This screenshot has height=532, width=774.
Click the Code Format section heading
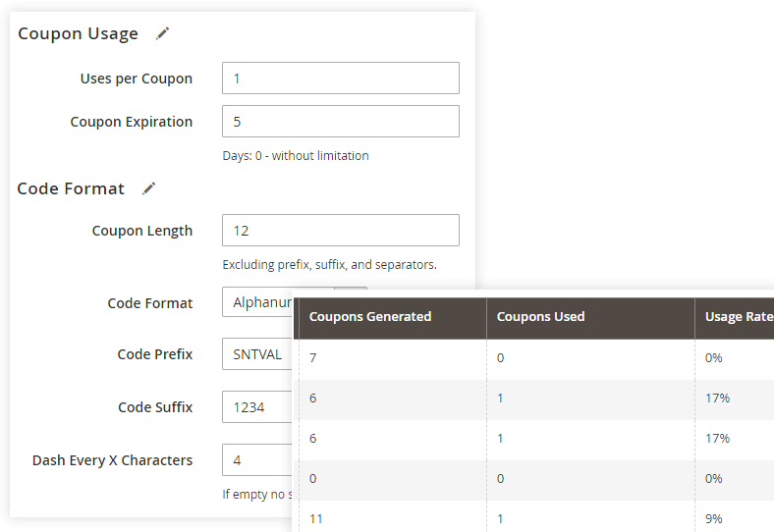(x=72, y=188)
